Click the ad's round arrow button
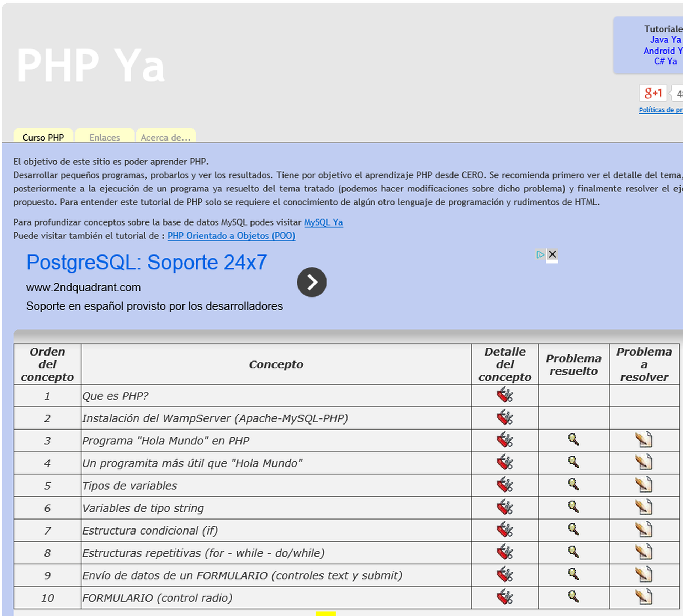The image size is (683, 616). pos(312,282)
